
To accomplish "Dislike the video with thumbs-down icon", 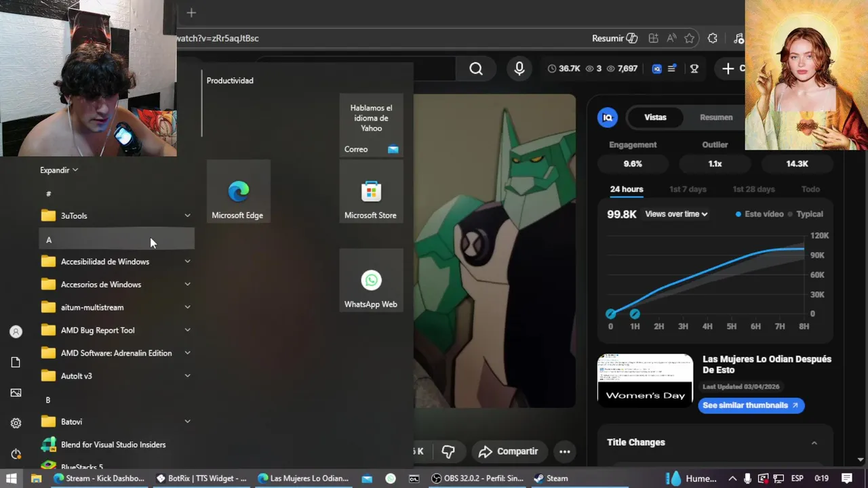I will point(448,451).
